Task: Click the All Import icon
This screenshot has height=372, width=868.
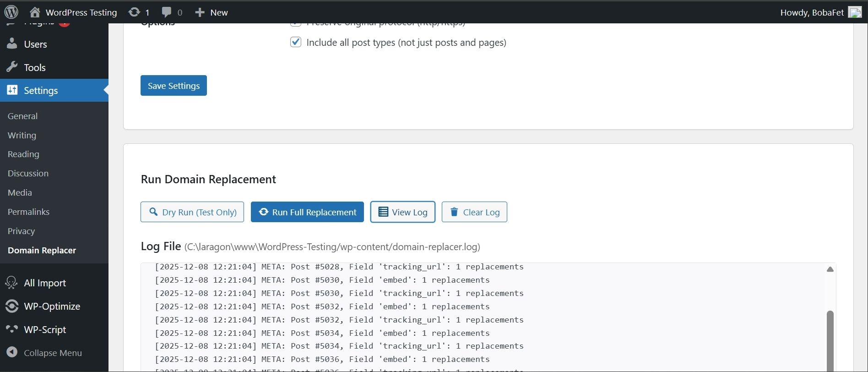Action: [12, 283]
